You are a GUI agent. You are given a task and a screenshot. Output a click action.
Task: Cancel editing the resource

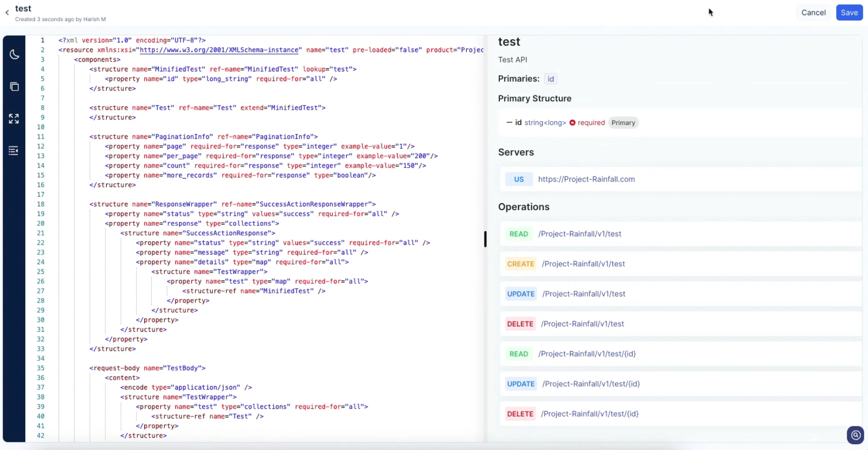(813, 12)
